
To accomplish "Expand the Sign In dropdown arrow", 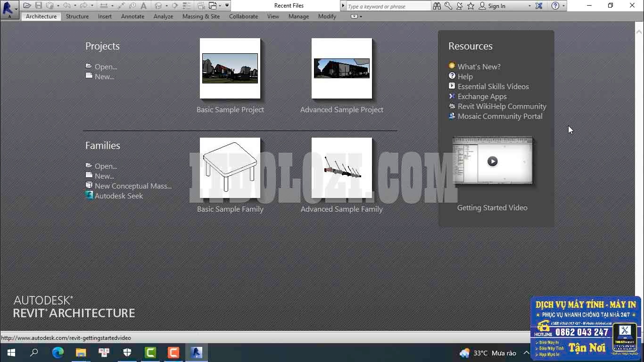I will (x=529, y=6).
